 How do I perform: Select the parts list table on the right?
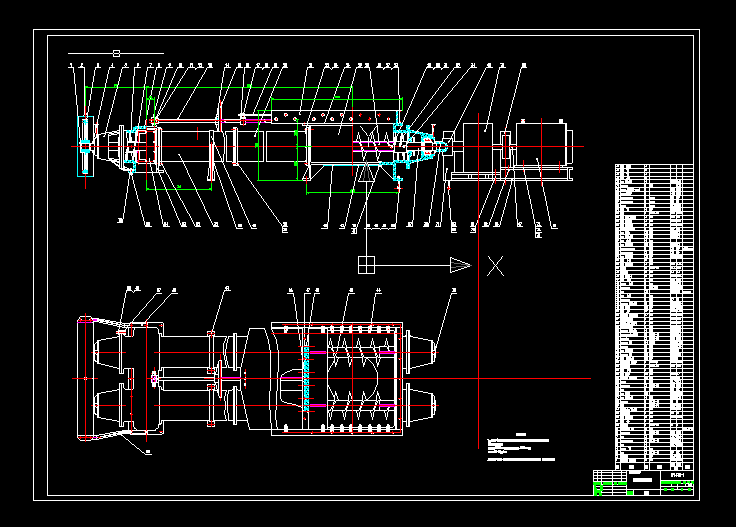pos(654,317)
